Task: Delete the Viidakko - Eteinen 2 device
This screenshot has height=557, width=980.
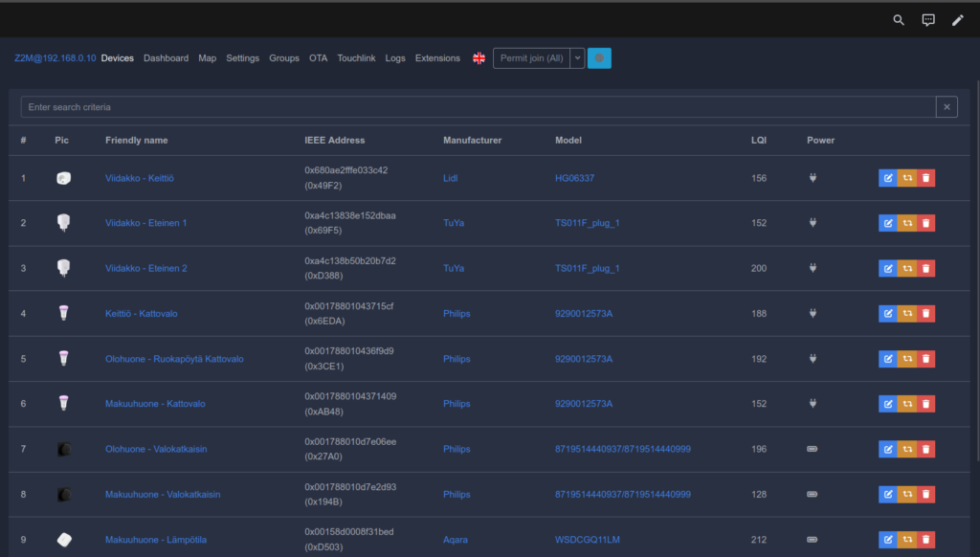Action: tap(925, 268)
